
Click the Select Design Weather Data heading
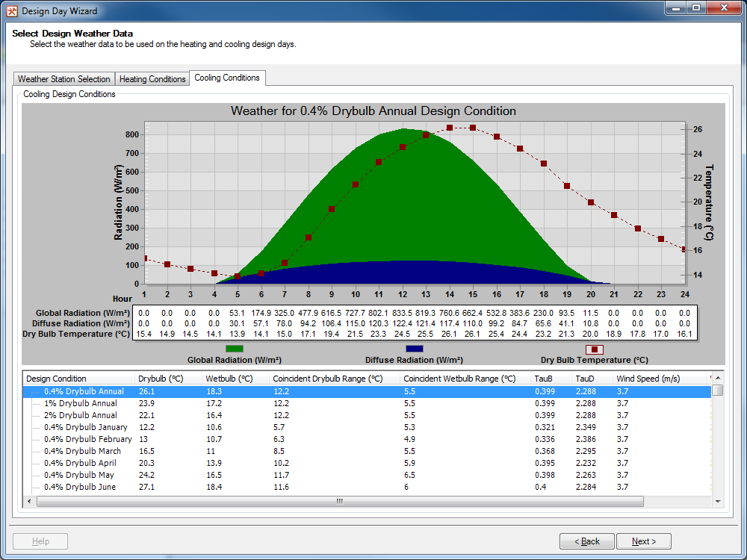(72, 34)
